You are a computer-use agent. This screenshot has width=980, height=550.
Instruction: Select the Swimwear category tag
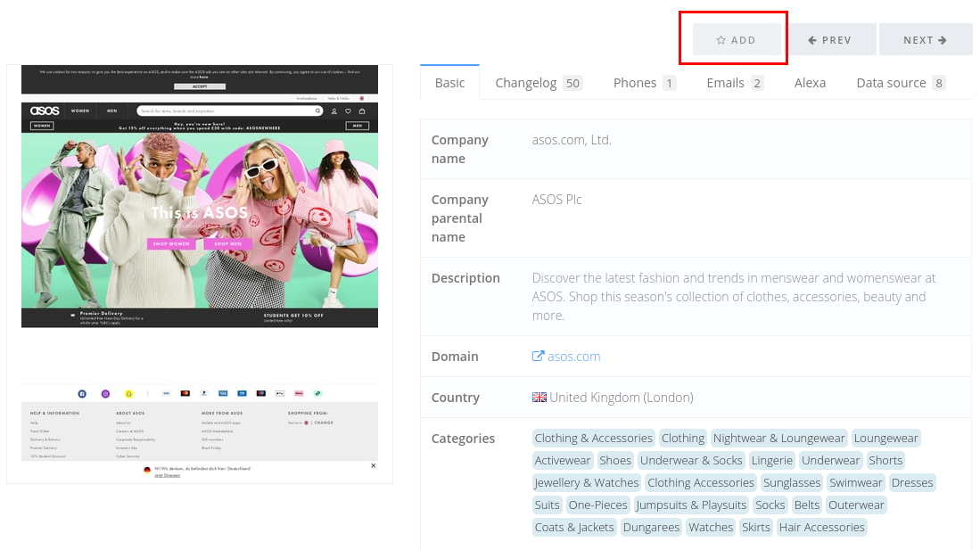855,483
